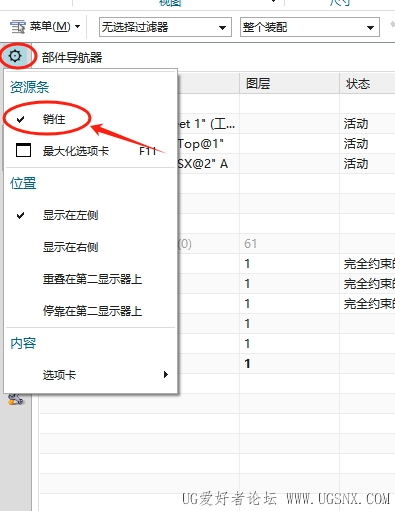The image size is (395, 511).
Task: Select the row ending with SX@2" A
Action: point(203,164)
